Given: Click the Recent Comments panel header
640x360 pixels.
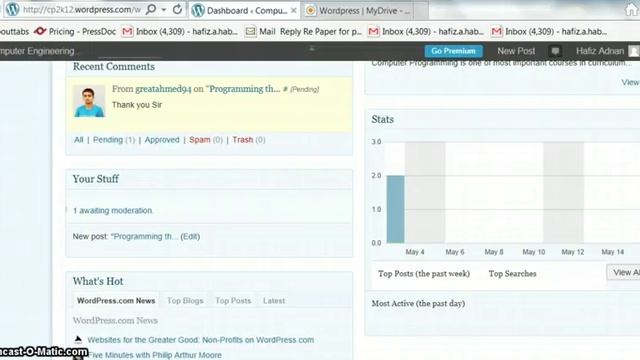Looking at the screenshot, I should click(209, 67).
